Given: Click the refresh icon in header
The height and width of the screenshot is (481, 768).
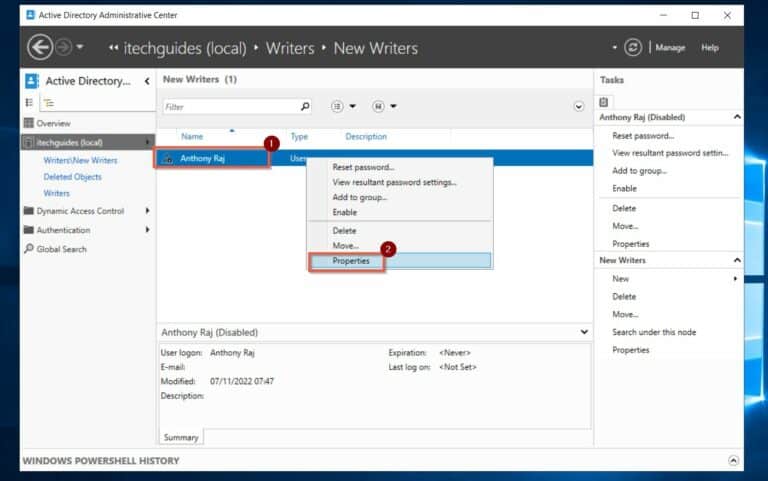Looking at the screenshot, I should click(633, 48).
